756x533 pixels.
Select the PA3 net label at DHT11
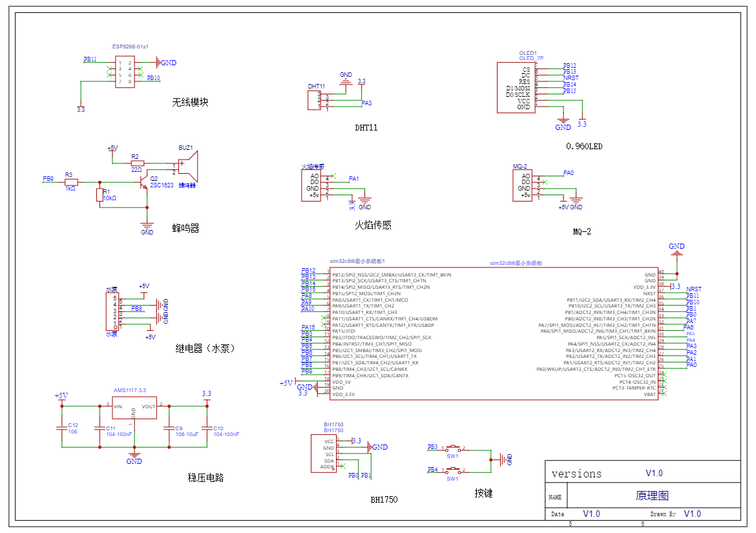[x=367, y=103]
